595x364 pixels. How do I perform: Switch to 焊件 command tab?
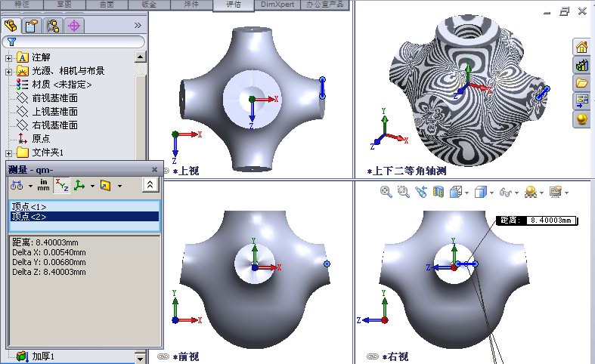[x=191, y=5]
